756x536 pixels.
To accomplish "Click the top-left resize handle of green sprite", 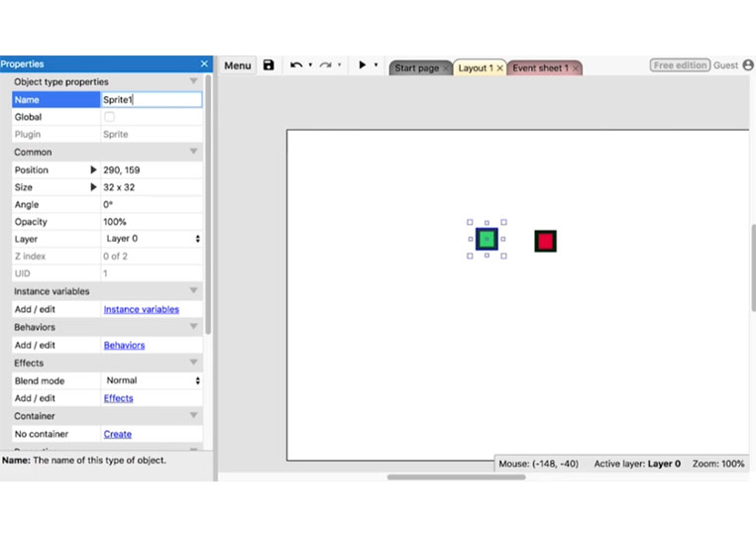I will 470,222.
